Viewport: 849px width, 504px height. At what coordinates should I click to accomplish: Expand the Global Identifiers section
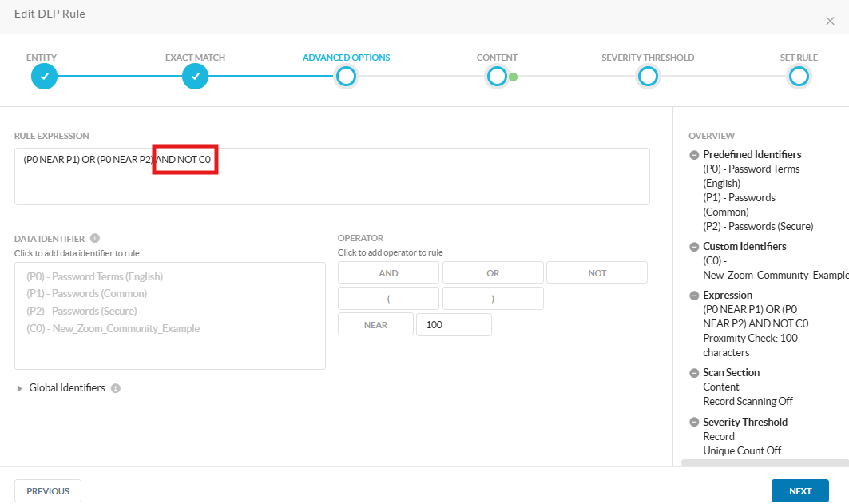pos(19,388)
